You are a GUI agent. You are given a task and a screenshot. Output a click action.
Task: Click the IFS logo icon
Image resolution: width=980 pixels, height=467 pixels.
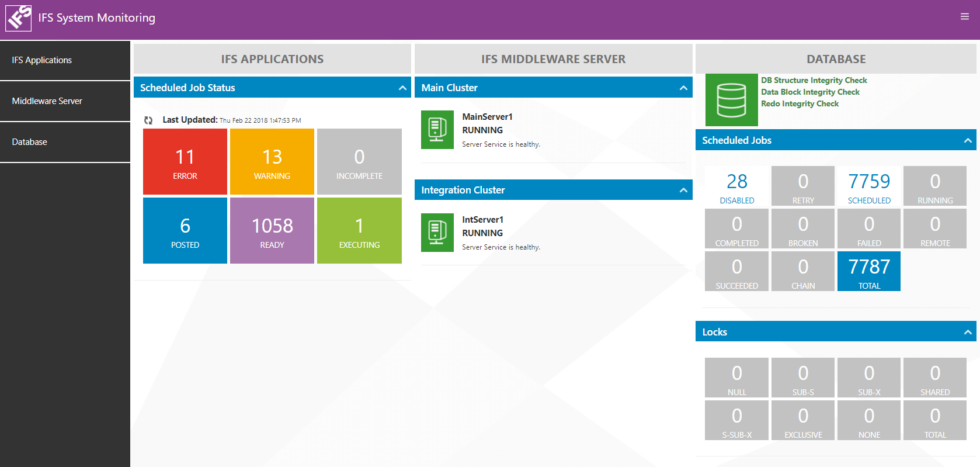pyautogui.click(x=18, y=18)
